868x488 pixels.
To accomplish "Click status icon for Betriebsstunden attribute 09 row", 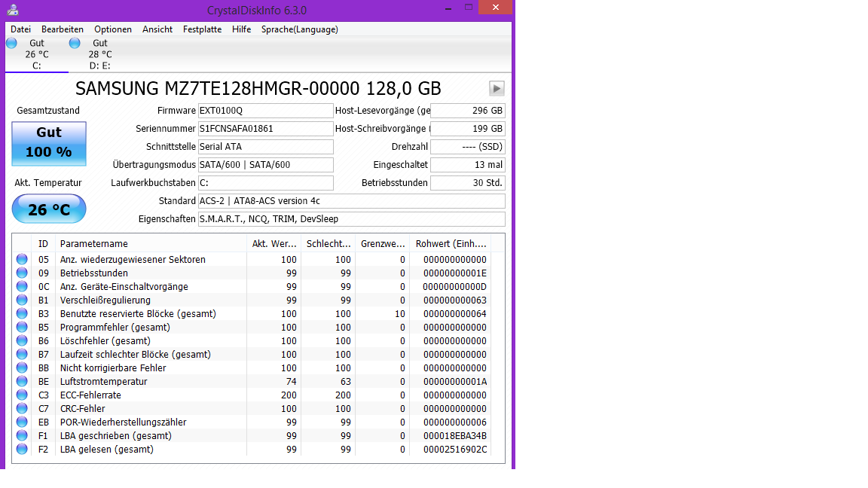I will coord(22,273).
